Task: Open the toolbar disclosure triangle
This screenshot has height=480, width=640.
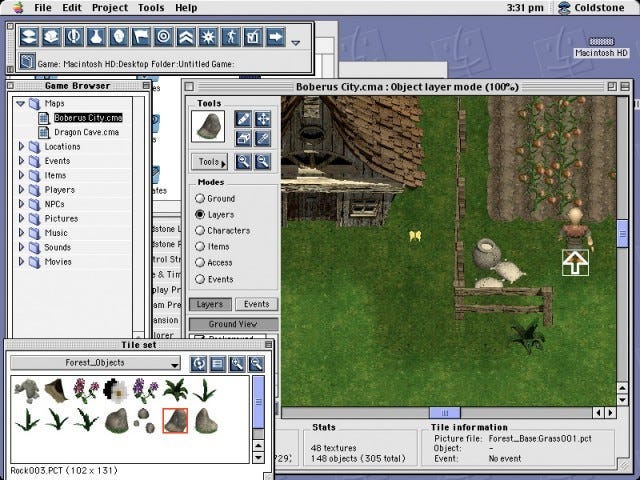Action: [296, 42]
